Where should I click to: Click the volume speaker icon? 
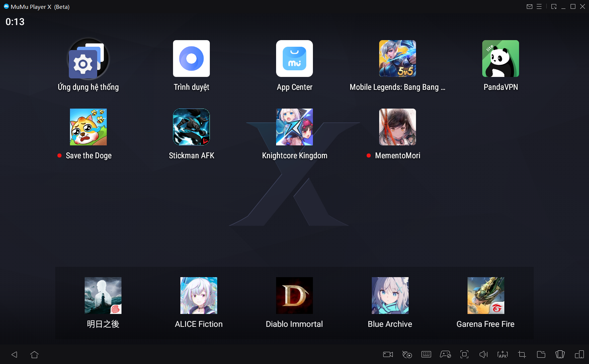click(x=484, y=354)
